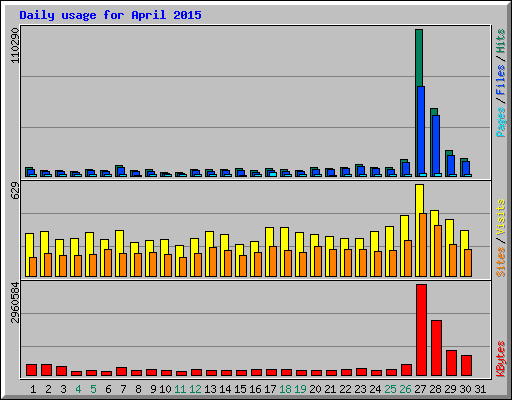Viewport: 512px width, 400px height.
Task: Click the orange sites bar for day 27
Action: [423, 245]
